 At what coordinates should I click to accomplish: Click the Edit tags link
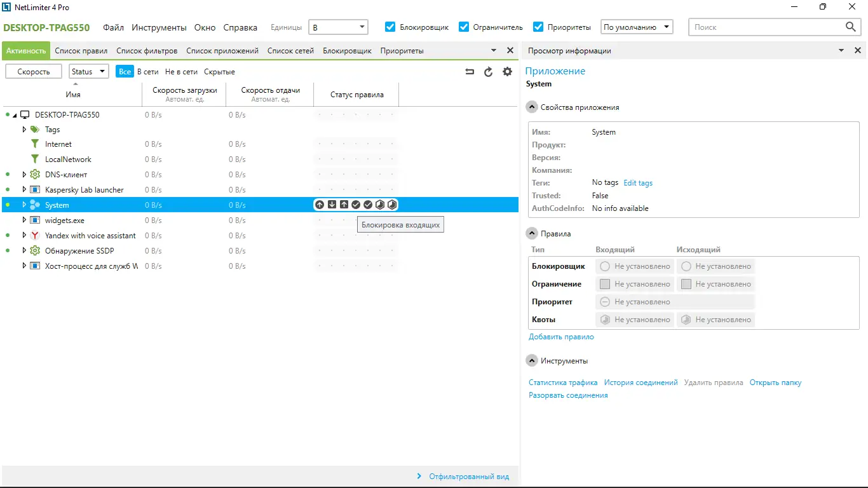pos(638,183)
